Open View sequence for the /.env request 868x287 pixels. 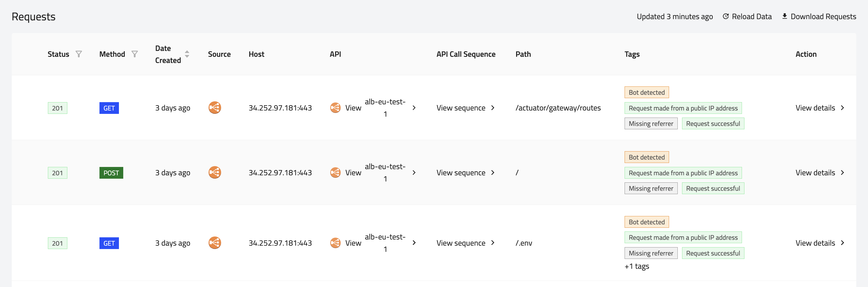click(465, 243)
